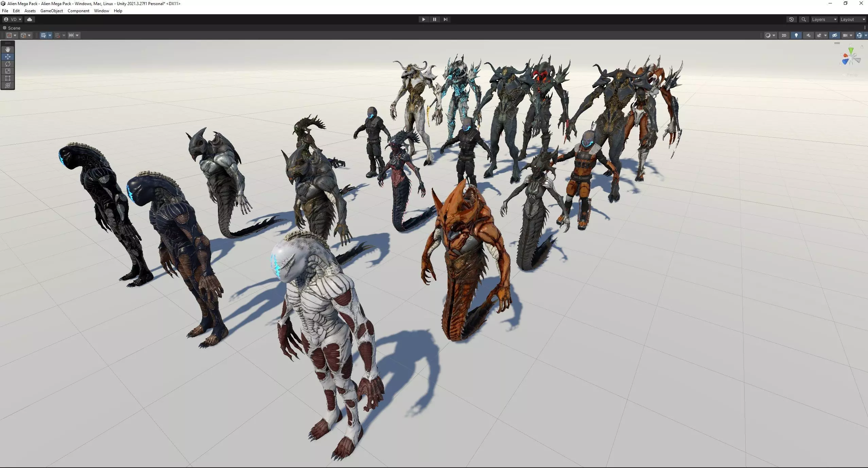Select the Scene tab
The image size is (868, 468).
(12, 28)
